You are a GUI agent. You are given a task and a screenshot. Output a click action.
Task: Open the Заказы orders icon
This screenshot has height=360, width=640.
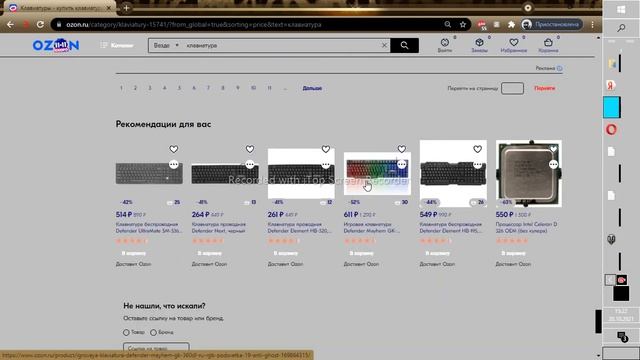[x=479, y=45]
